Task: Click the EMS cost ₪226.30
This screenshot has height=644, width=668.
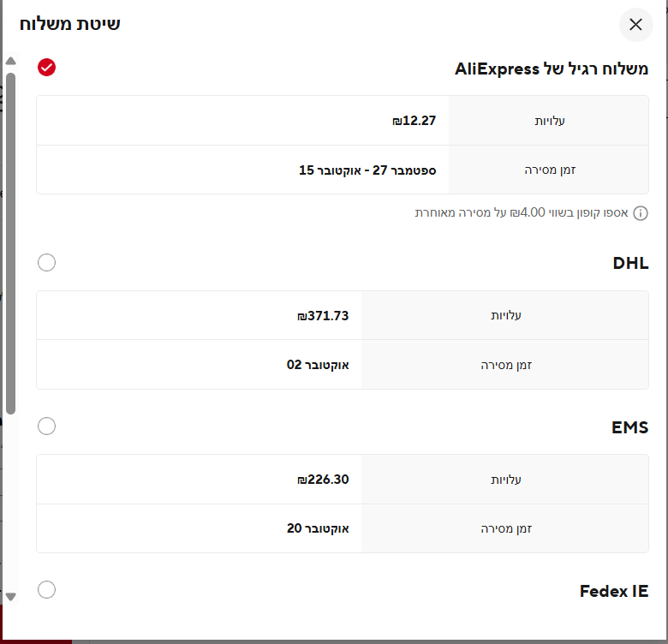Action: click(323, 480)
